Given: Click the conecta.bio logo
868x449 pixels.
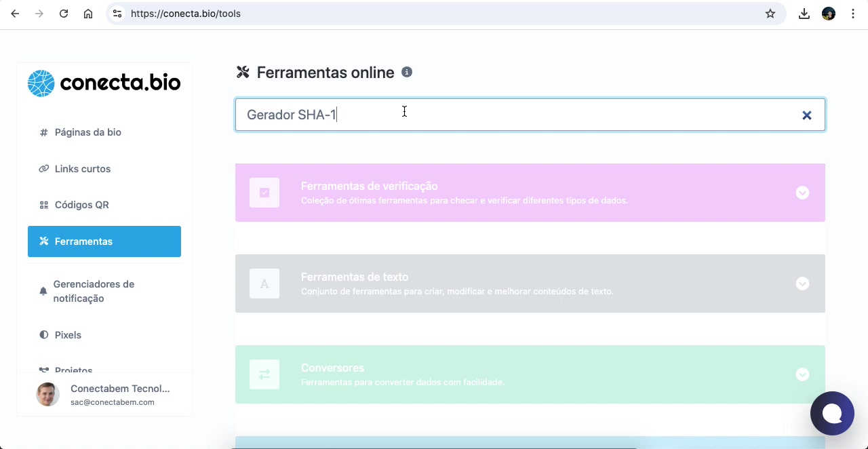Looking at the screenshot, I should point(104,83).
